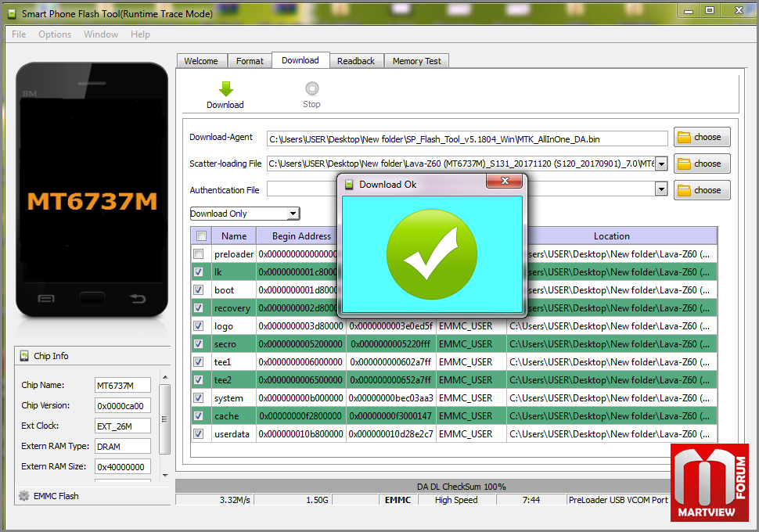
Task: Click the Smart Phone Flash Tool title icon
Action: click(x=12, y=13)
